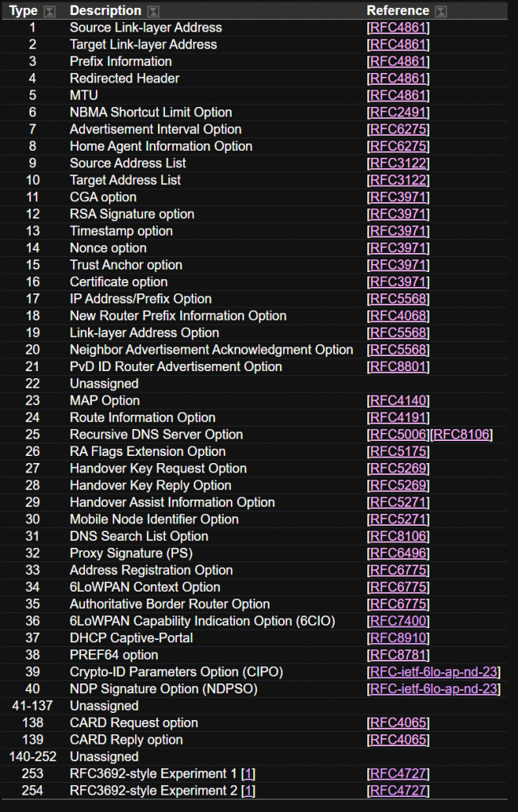
Task: Open RFC5175 link for RA Flags Extension Option
Action: 398,451
